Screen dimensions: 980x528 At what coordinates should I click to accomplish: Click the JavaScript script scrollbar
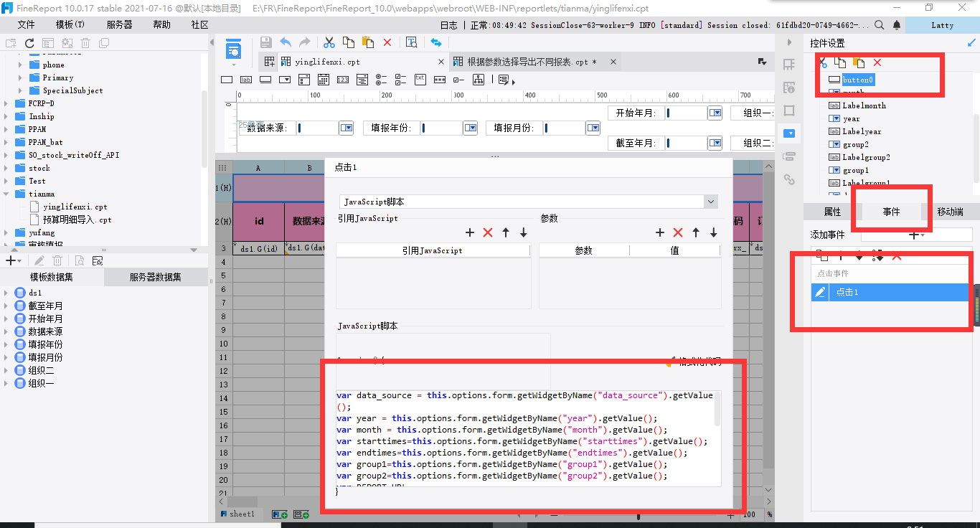point(717,409)
